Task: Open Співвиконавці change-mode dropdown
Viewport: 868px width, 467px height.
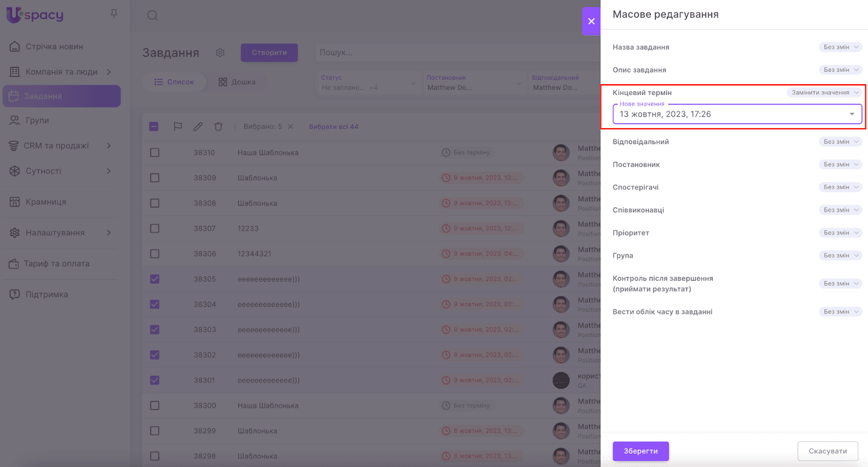Action: pyautogui.click(x=840, y=210)
